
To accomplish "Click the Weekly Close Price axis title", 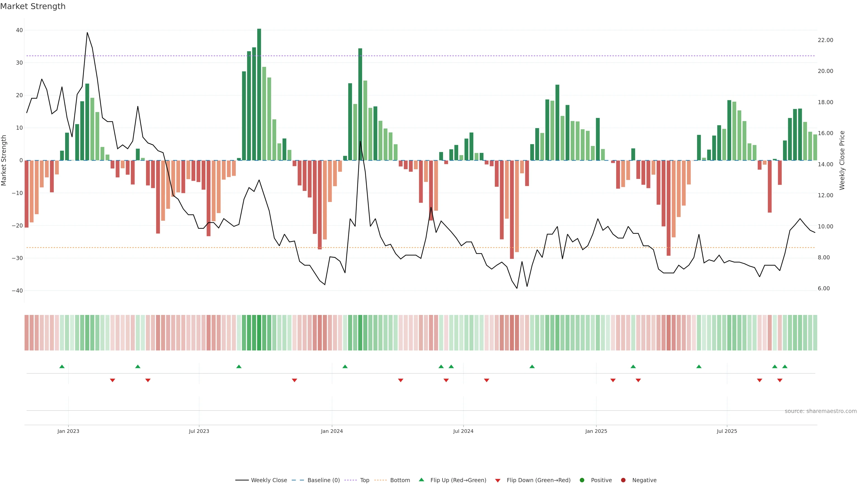I will 842,160.
